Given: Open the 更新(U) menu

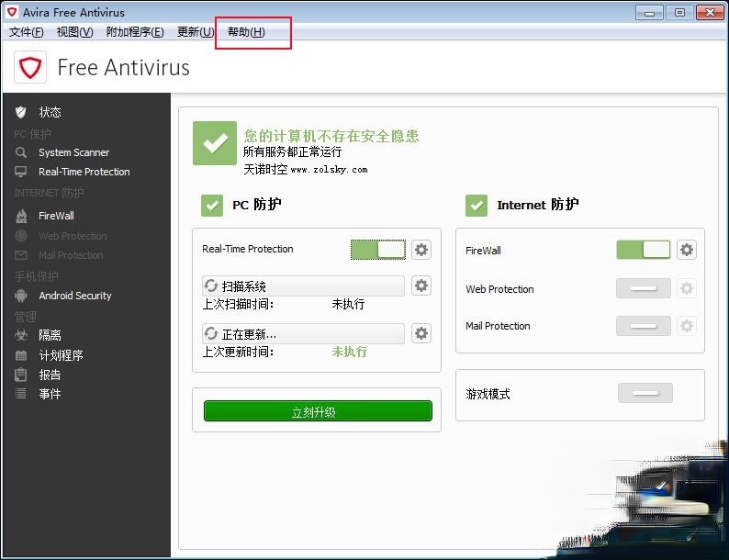Looking at the screenshot, I should pos(196,32).
